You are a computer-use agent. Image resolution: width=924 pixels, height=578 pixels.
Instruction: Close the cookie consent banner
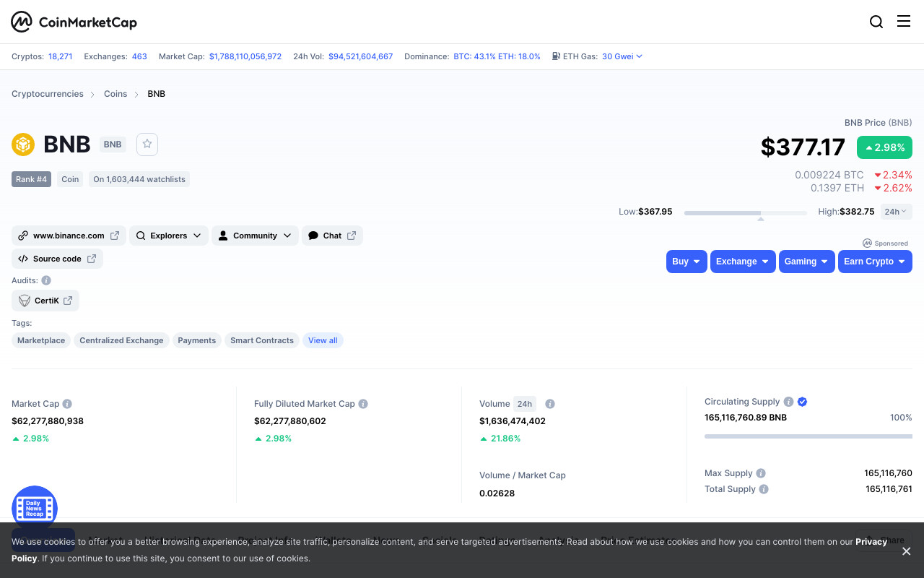pyautogui.click(x=907, y=551)
